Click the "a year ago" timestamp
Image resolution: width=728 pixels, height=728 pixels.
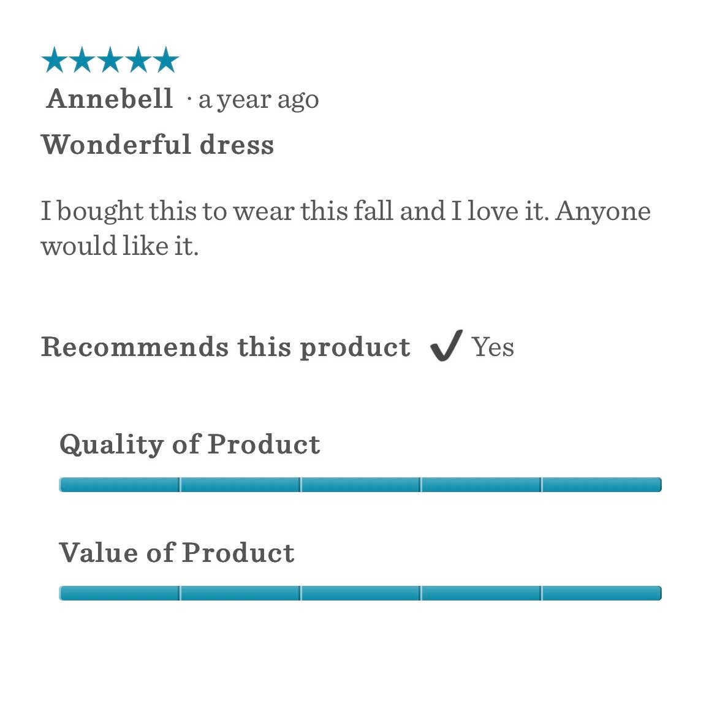[259, 100]
